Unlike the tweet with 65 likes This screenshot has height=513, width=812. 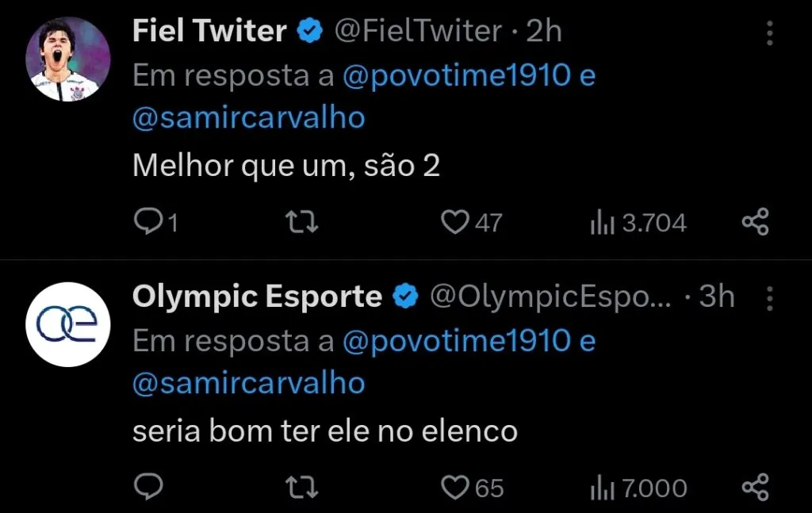pyautogui.click(x=454, y=487)
